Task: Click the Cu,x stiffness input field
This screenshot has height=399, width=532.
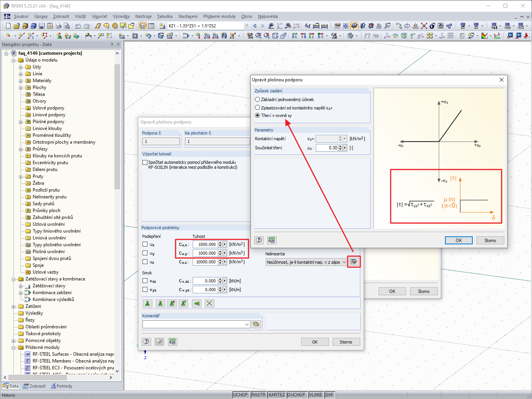Action: point(205,244)
